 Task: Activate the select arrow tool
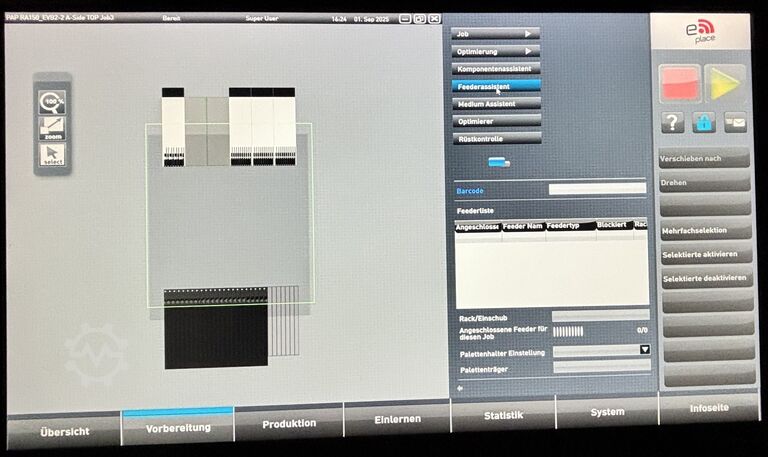pyautogui.click(x=52, y=155)
